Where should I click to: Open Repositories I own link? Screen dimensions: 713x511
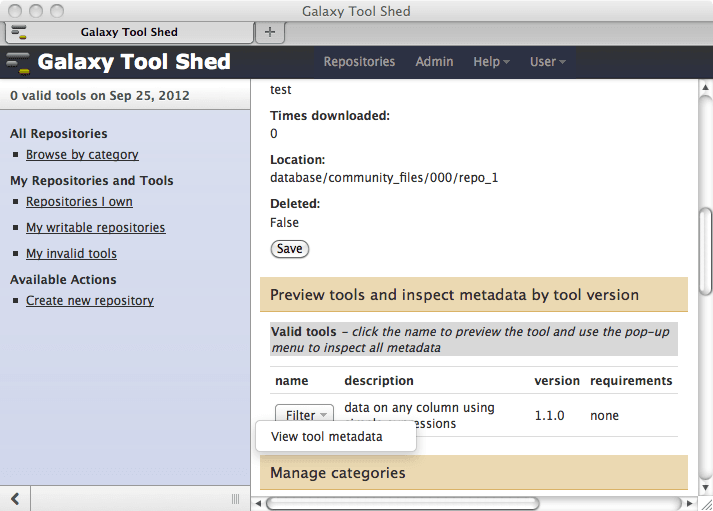point(79,202)
